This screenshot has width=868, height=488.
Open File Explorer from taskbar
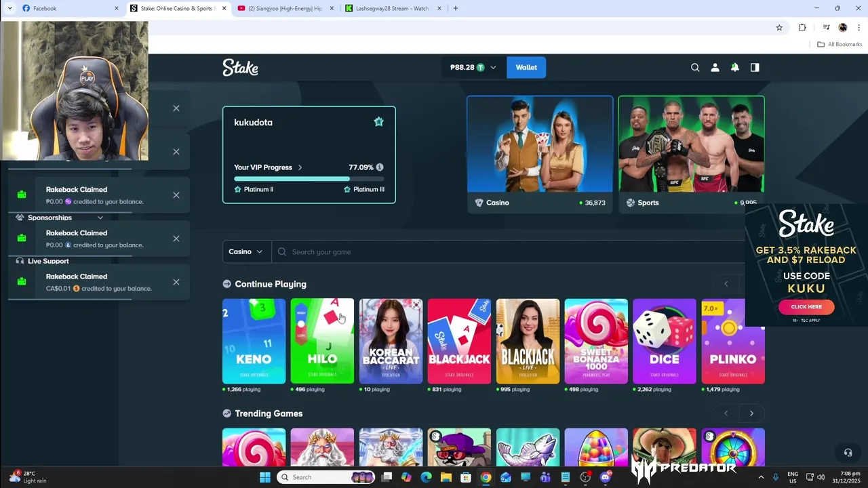click(x=446, y=477)
